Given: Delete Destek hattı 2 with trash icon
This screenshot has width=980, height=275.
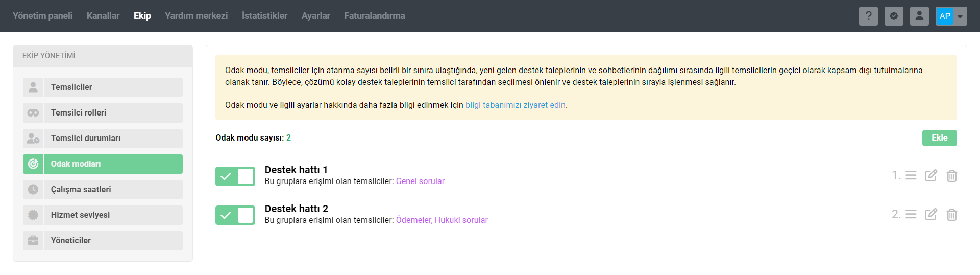Looking at the screenshot, I should tap(952, 214).
